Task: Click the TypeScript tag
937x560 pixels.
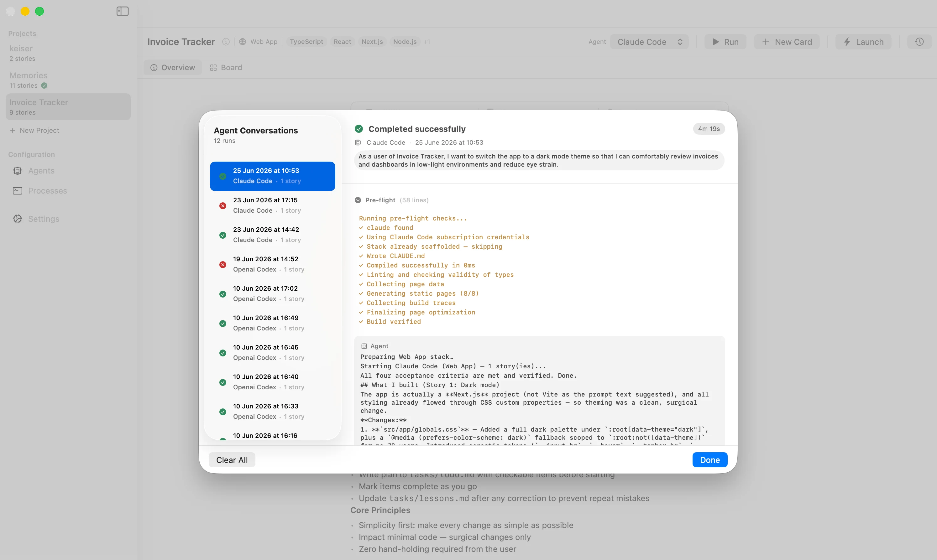Action: tap(306, 42)
